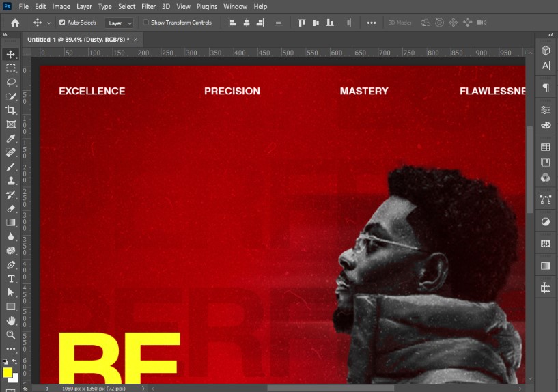Open the Auto-Select Layer dropdown
Screen dimensions: 558x392
120,23
